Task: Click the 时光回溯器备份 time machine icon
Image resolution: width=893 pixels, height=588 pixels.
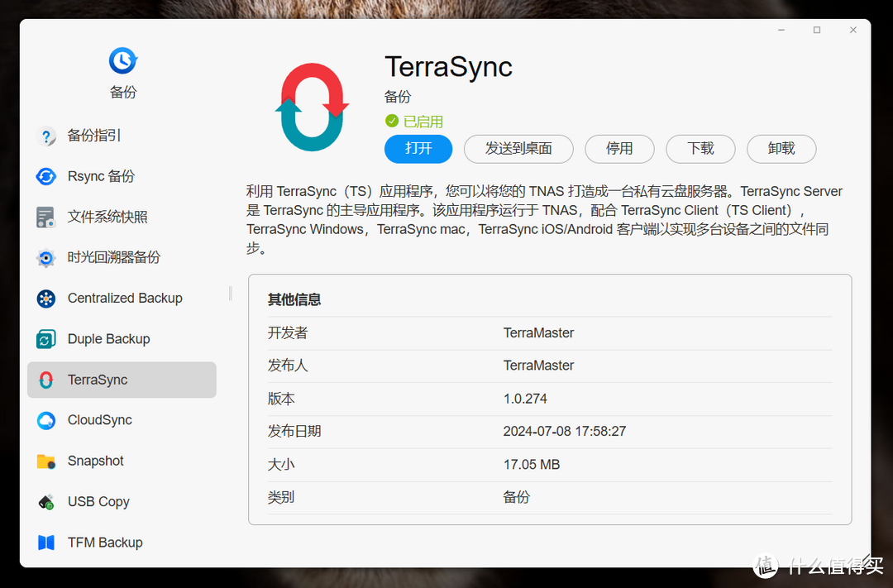Action: (47, 257)
